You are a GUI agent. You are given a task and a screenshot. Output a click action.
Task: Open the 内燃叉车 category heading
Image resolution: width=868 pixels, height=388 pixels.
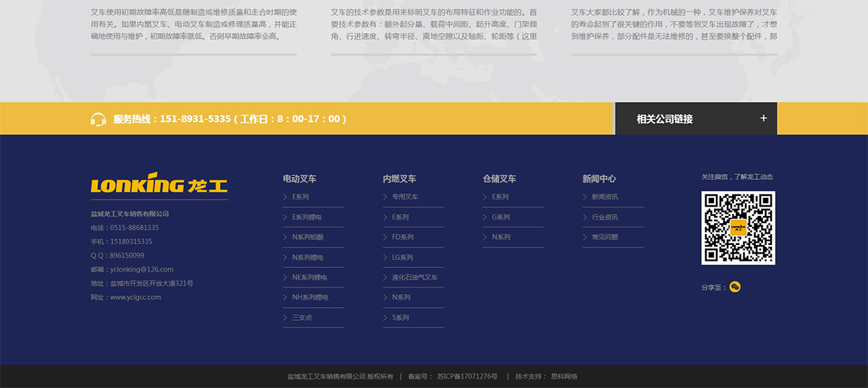coord(399,178)
